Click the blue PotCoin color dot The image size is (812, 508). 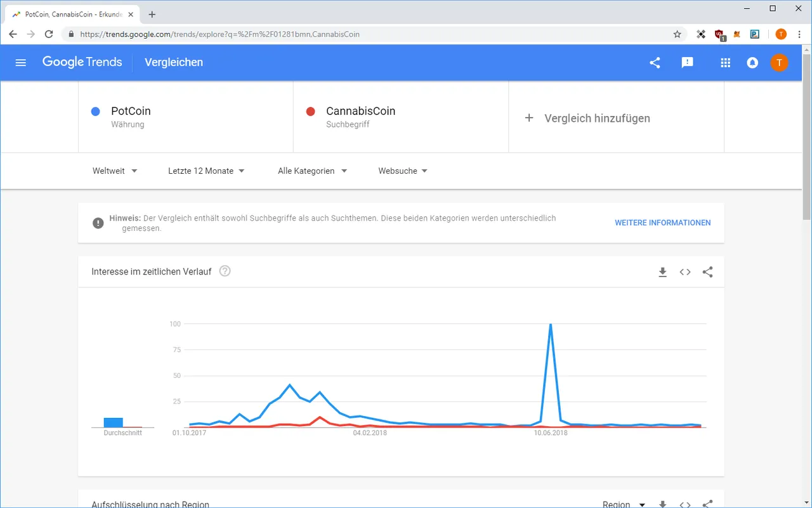[96, 112]
